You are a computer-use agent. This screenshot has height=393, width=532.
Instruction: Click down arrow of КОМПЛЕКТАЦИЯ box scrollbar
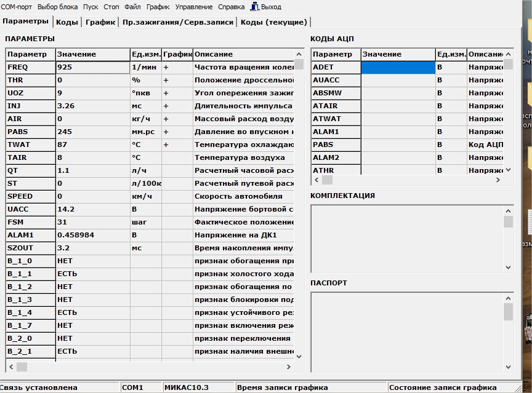(508, 268)
